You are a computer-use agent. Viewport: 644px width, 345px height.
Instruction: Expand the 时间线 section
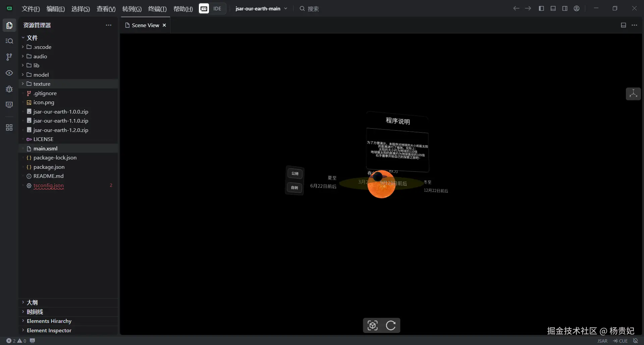pos(68,312)
